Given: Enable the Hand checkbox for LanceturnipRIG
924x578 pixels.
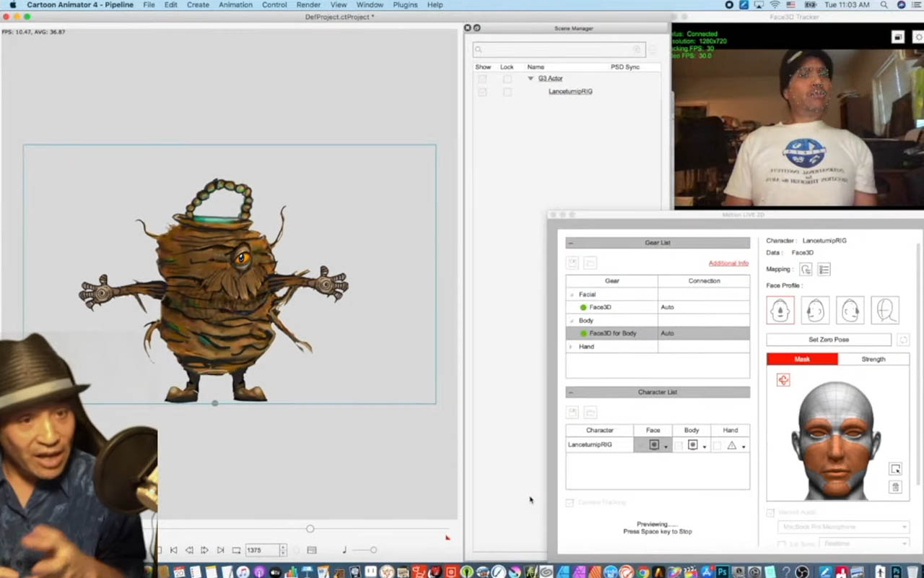Looking at the screenshot, I should pyautogui.click(x=717, y=446).
